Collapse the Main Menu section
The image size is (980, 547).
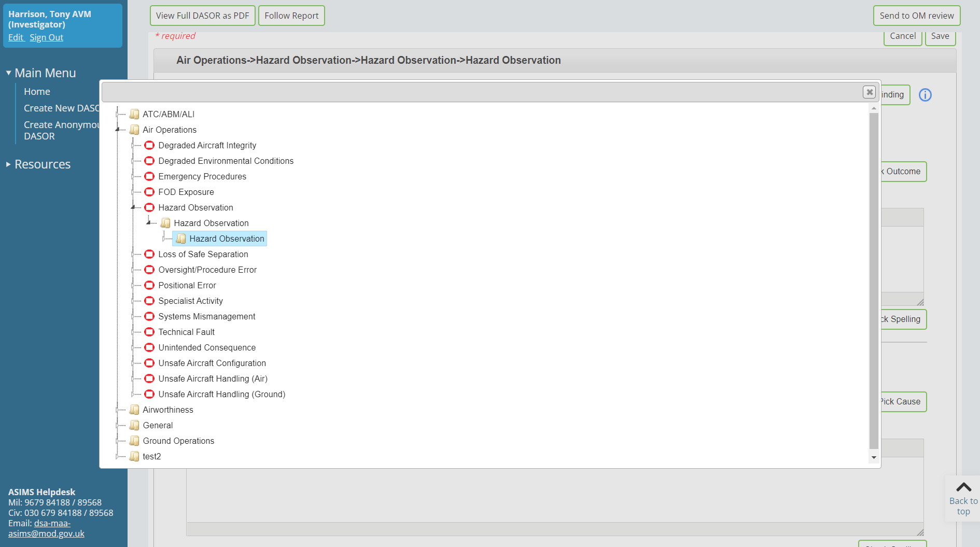[x=8, y=73]
